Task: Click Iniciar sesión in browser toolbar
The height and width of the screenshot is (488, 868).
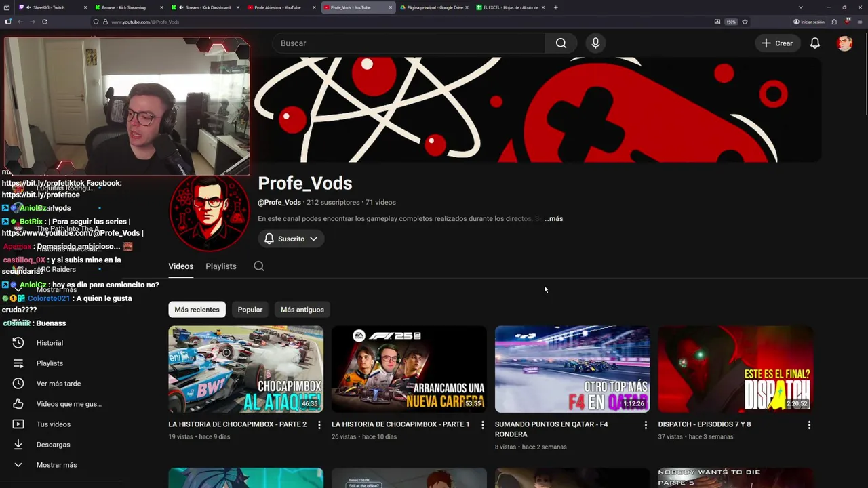Action: tap(809, 22)
